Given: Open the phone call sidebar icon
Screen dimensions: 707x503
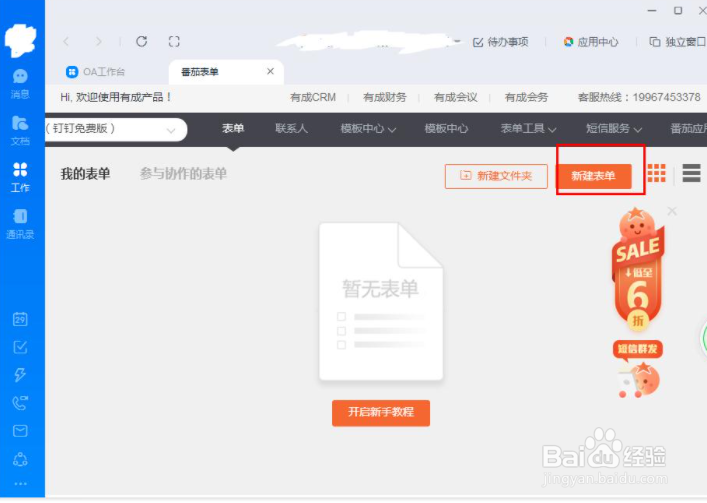Looking at the screenshot, I should 20,403.
